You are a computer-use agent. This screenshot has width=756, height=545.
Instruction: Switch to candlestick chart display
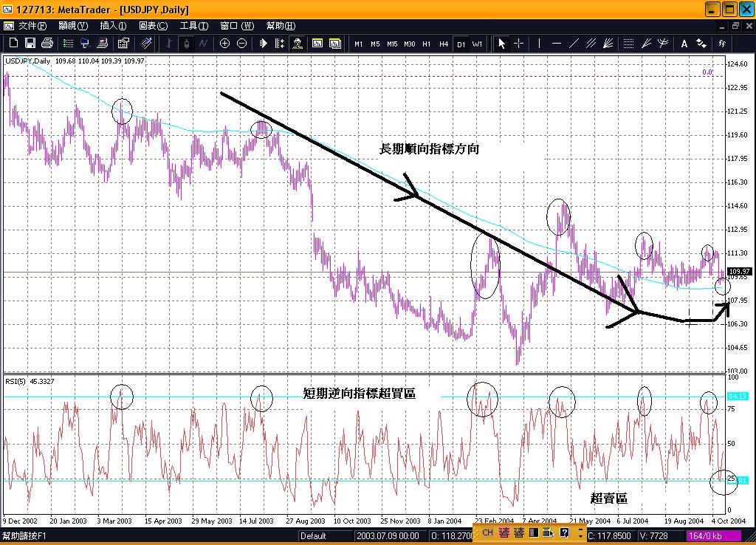[x=186, y=44]
